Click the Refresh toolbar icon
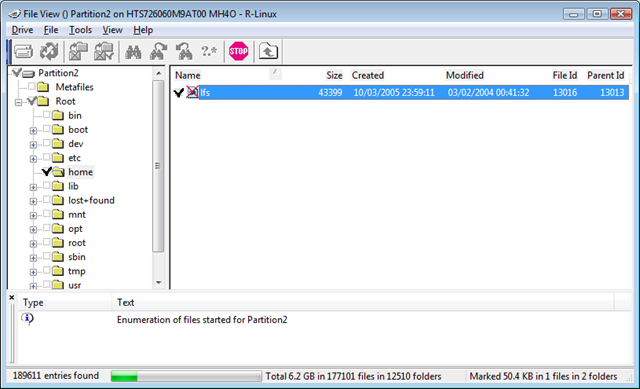The width and height of the screenshot is (640, 389). 49,51
